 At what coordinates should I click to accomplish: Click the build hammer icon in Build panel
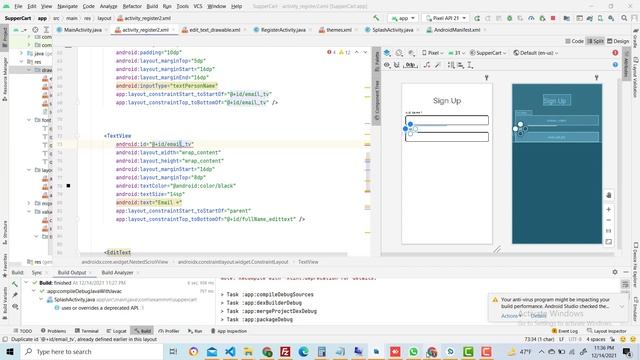[15, 284]
